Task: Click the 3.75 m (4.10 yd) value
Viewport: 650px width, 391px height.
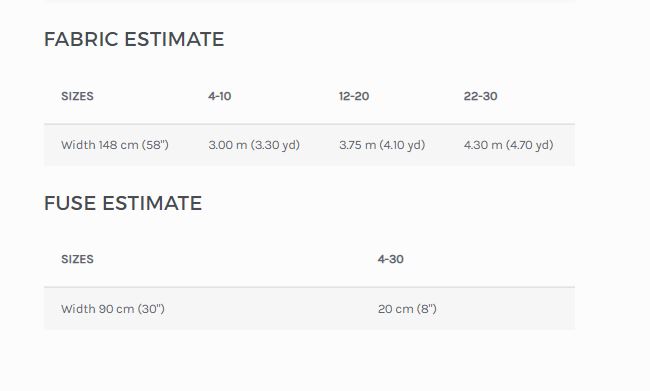Action: pyautogui.click(x=382, y=145)
